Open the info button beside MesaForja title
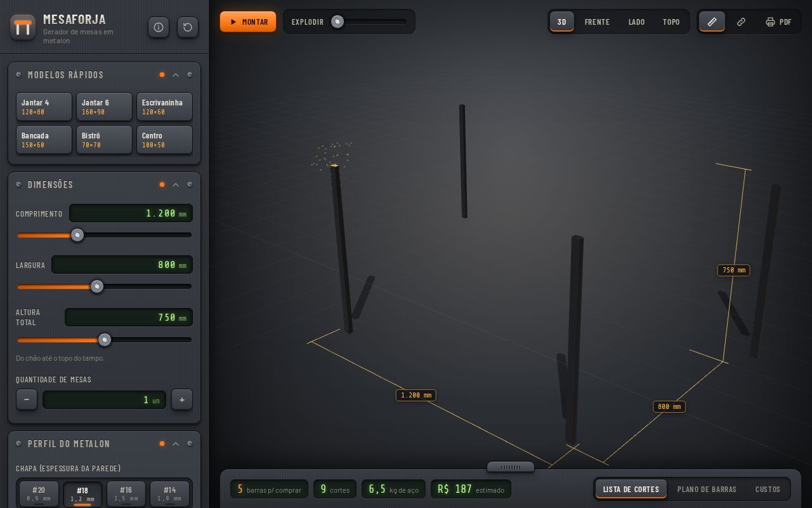The width and height of the screenshot is (812, 508). click(159, 27)
